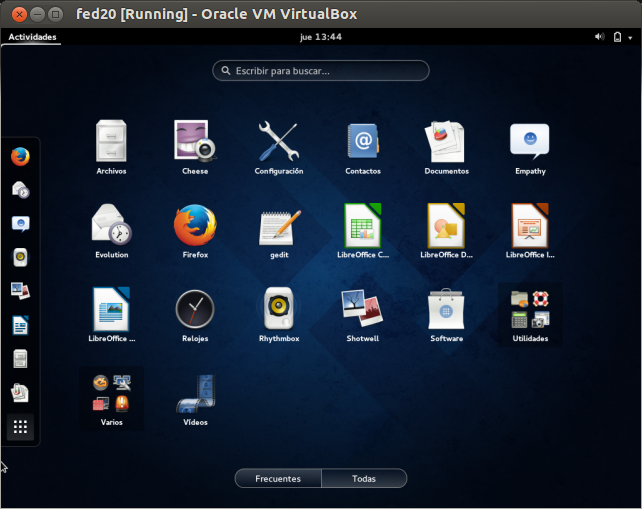This screenshot has height=509, width=642.
Task: Open Empathy chat application
Action: 530,147
